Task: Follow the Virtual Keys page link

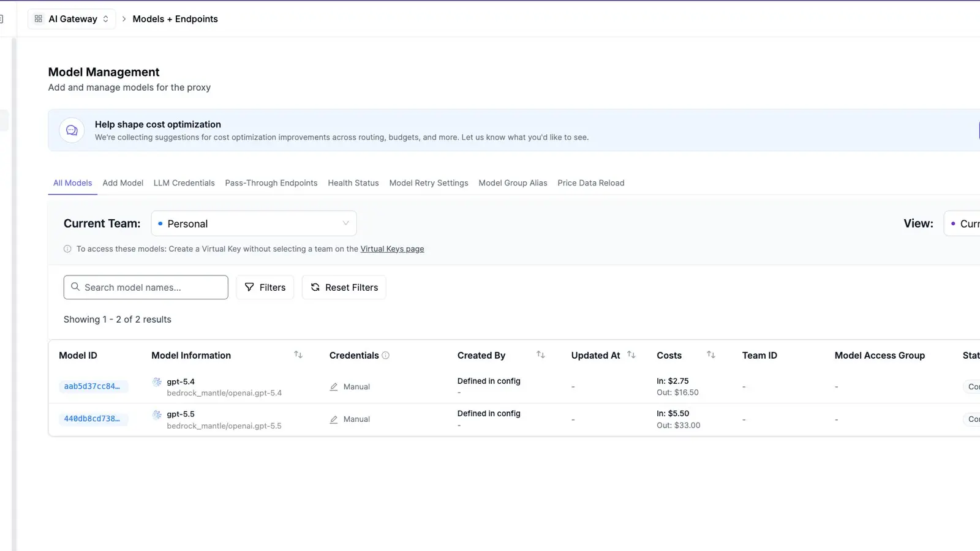Action: (392, 249)
